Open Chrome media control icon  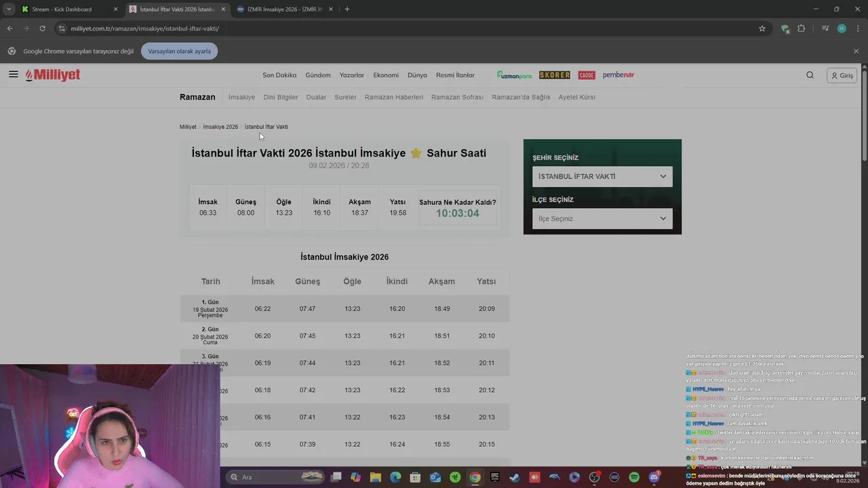click(825, 28)
